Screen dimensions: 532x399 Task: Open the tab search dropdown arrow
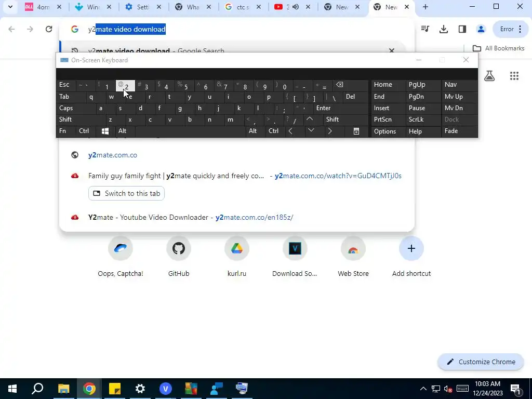(10, 7)
